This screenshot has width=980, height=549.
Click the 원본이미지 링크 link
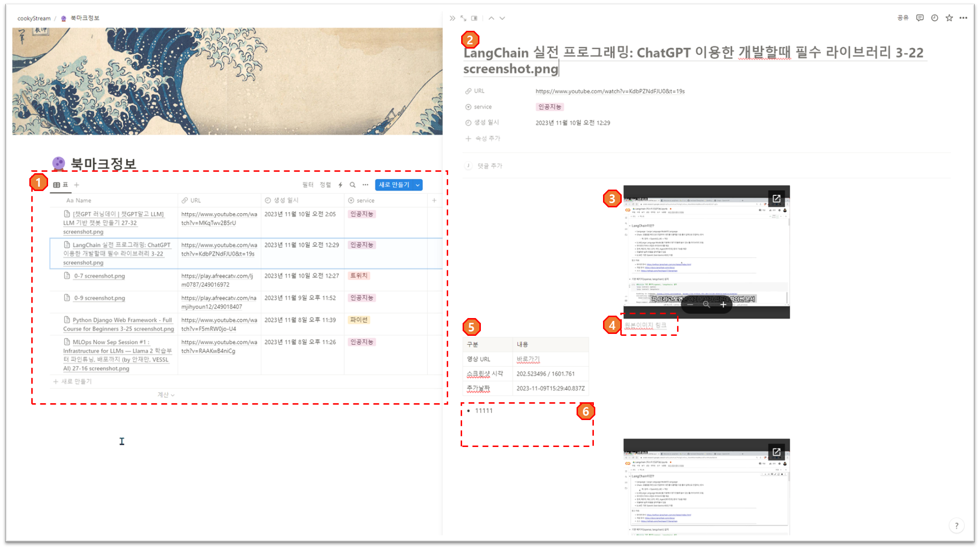pos(645,325)
